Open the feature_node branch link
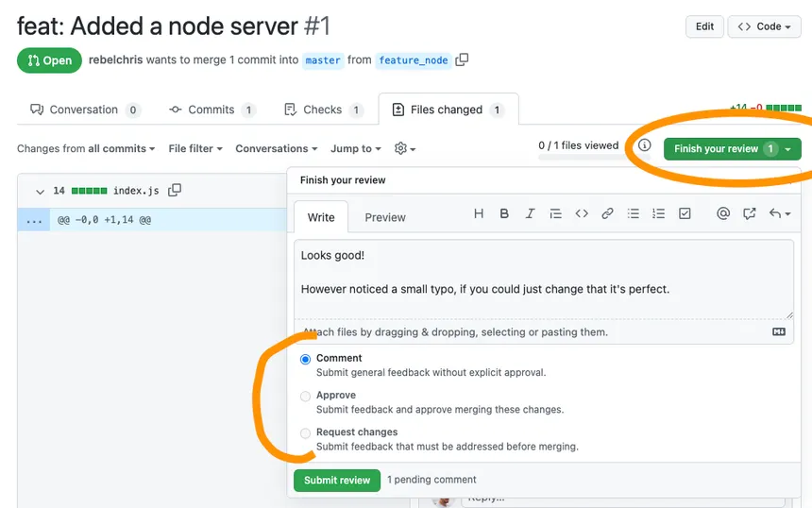 click(x=414, y=60)
